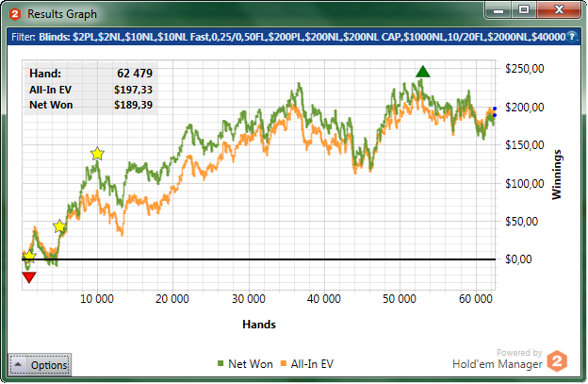The image size is (588, 384).
Task: Toggle the All-In EV legend entry
Action: coord(307,364)
